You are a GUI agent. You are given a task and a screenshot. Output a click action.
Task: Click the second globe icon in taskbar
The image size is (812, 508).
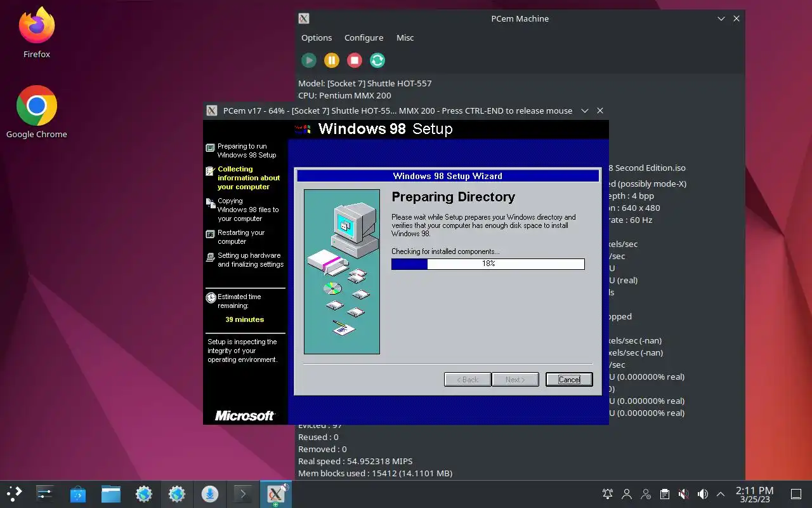pyautogui.click(x=177, y=493)
